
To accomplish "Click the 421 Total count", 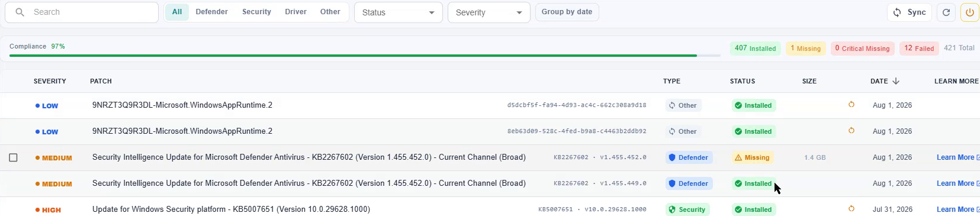I will click(x=959, y=48).
